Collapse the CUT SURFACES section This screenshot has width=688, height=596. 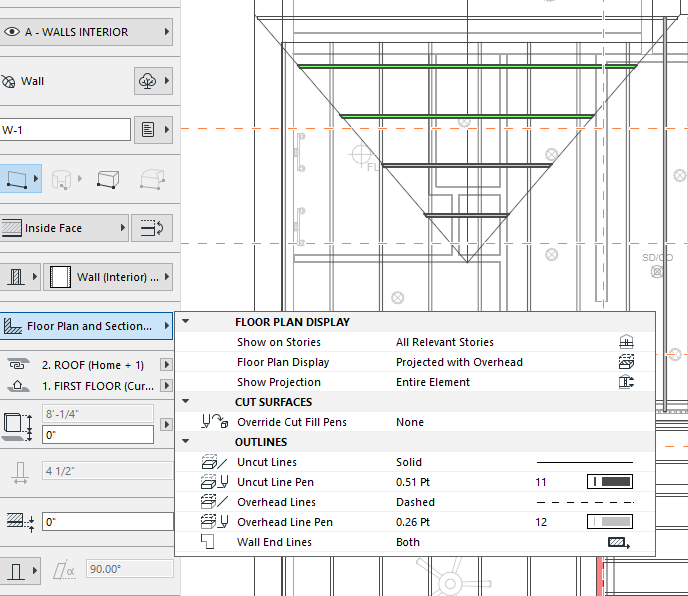pos(185,402)
